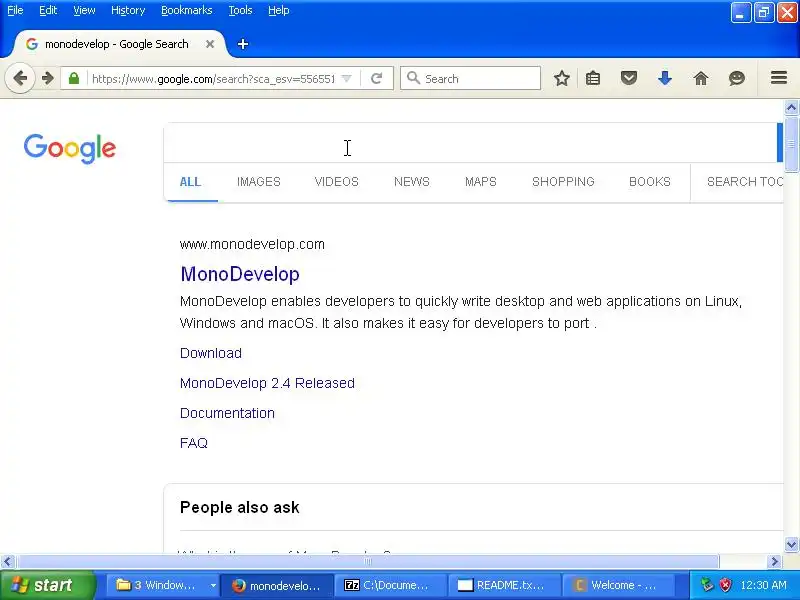
Task: Switch to the NEWS tab
Action: (x=412, y=182)
